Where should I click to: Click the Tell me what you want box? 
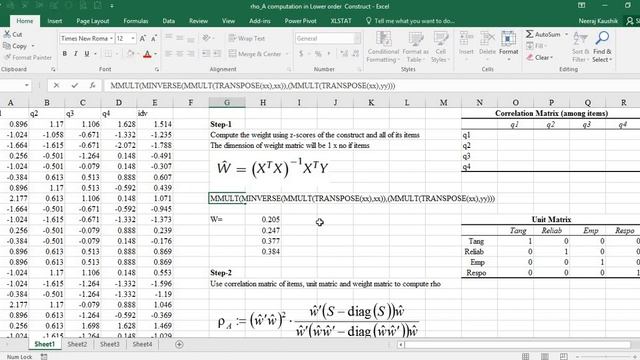pos(410,21)
